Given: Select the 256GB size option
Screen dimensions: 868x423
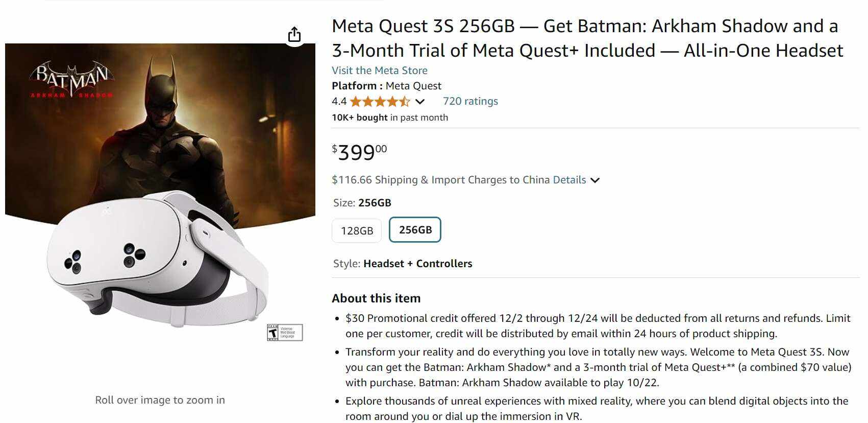Looking at the screenshot, I should [x=415, y=230].
